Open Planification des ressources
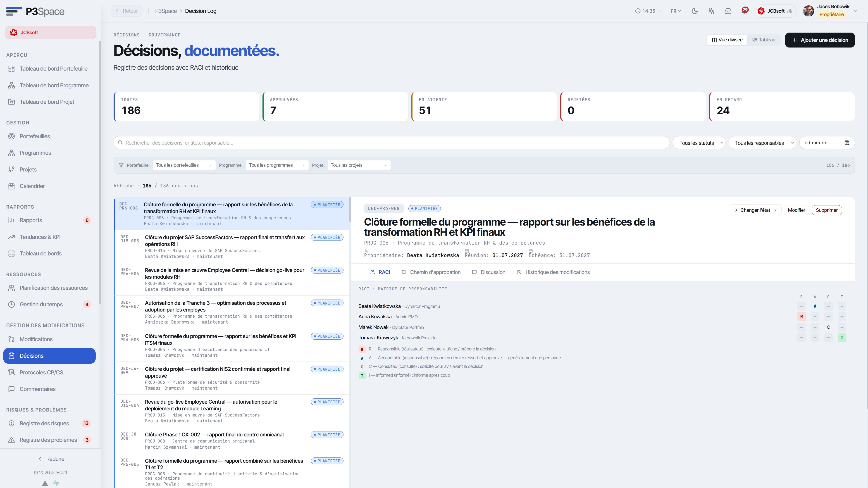The width and height of the screenshot is (868, 488). [50, 288]
